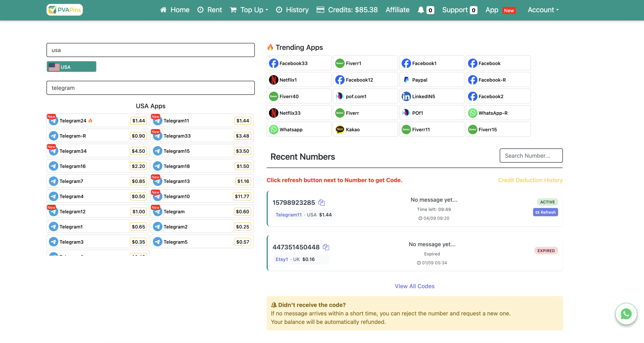The width and height of the screenshot is (644, 343).
Task: Copy number 15798923285 with copy icon
Action: pos(321,203)
